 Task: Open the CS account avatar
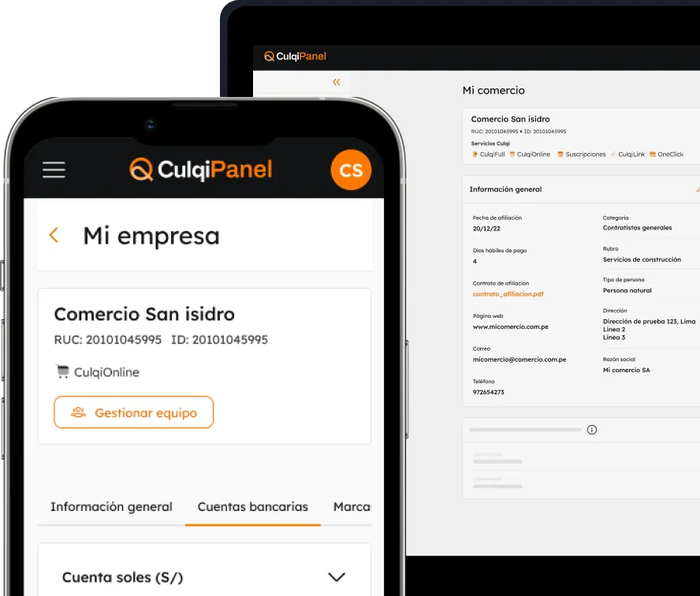350,169
